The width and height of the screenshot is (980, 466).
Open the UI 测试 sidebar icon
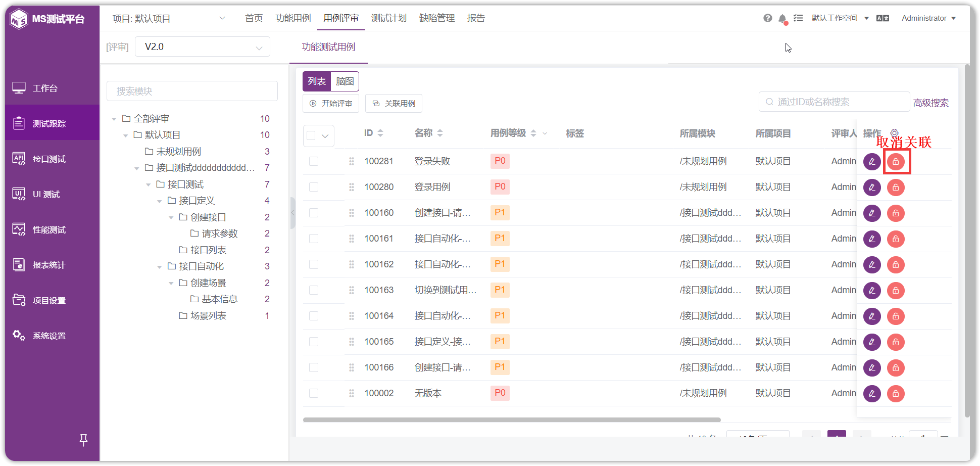19,194
